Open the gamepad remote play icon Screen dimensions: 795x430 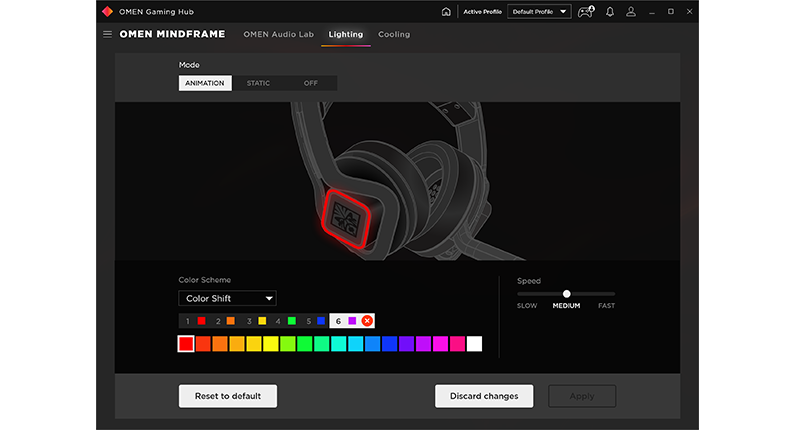[586, 12]
